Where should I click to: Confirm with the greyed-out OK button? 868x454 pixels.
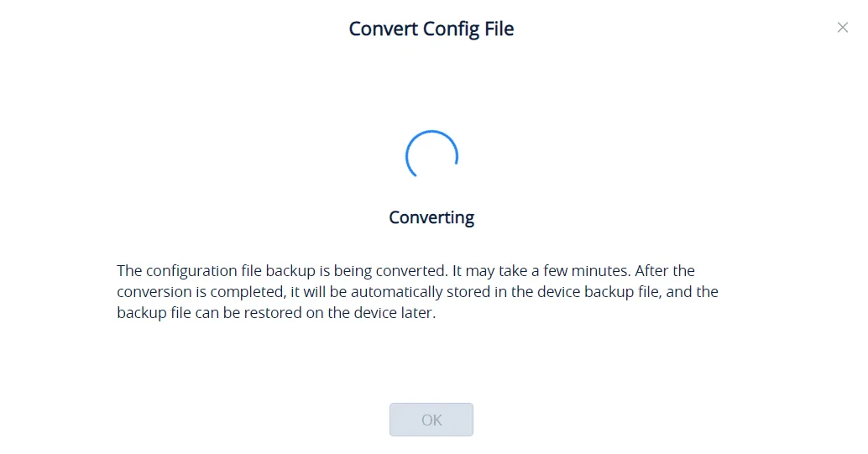tap(431, 420)
